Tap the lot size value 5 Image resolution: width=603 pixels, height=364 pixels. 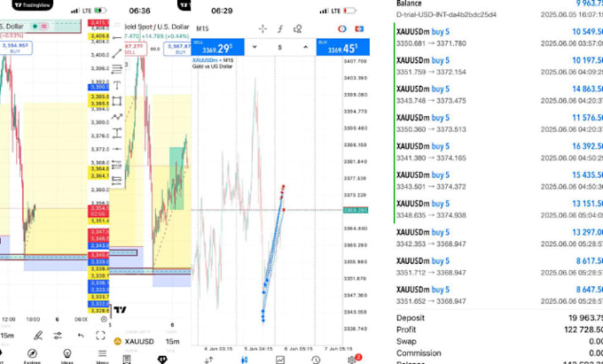[280, 47]
